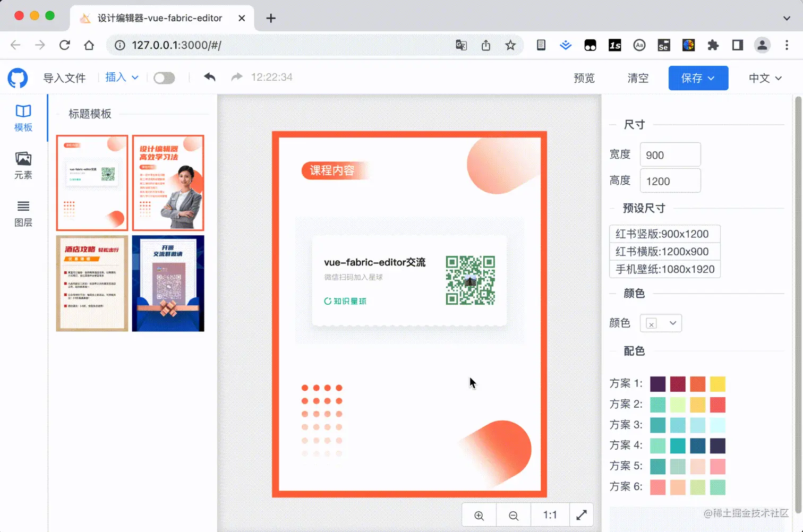Close the 设计编辑器 browser tab

(242, 18)
